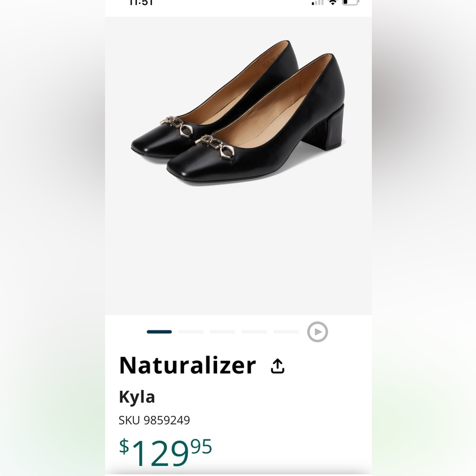Image resolution: width=476 pixels, height=476 pixels.
Task: Open the Naturalizer brand page
Action: click(187, 366)
